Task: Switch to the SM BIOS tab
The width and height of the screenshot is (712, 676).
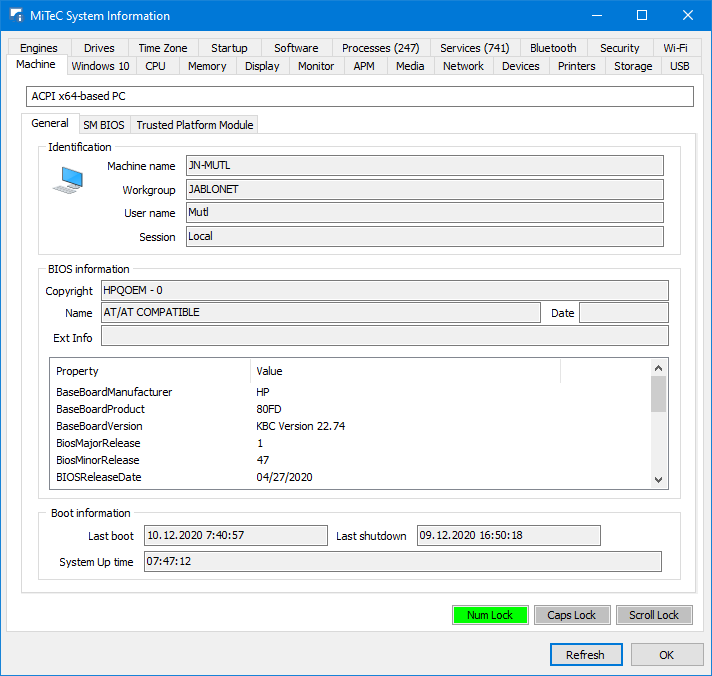Action: click(x=104, y=125)
